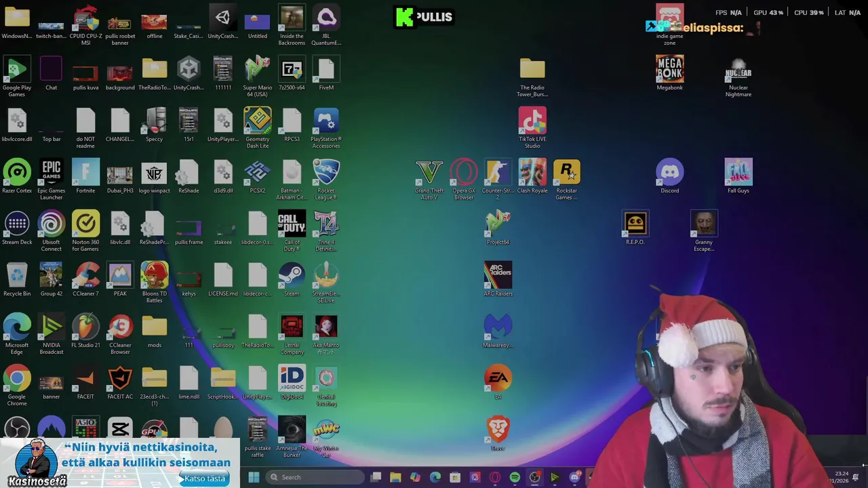Click the taskbar Search box

[x=315, y=477]
